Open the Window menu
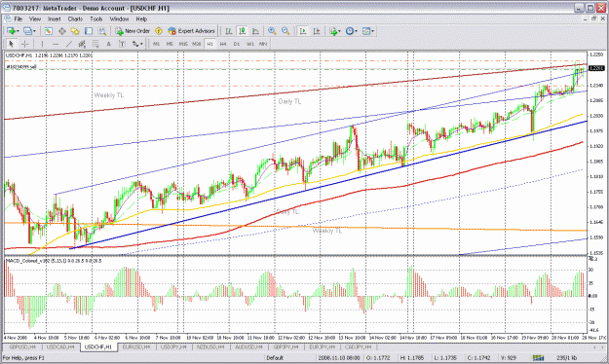Screen dimensions: 609x364 pyautogui.click(x=119, y=18)
